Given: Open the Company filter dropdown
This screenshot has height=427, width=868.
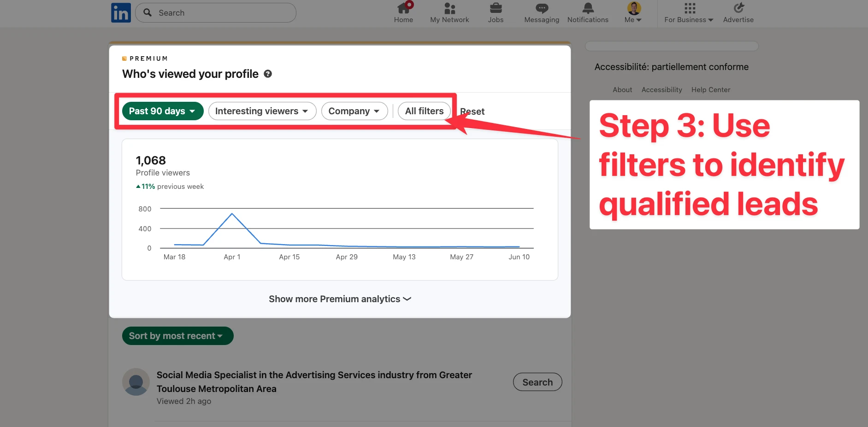Looking at the screenshot, I should [354, 111].
